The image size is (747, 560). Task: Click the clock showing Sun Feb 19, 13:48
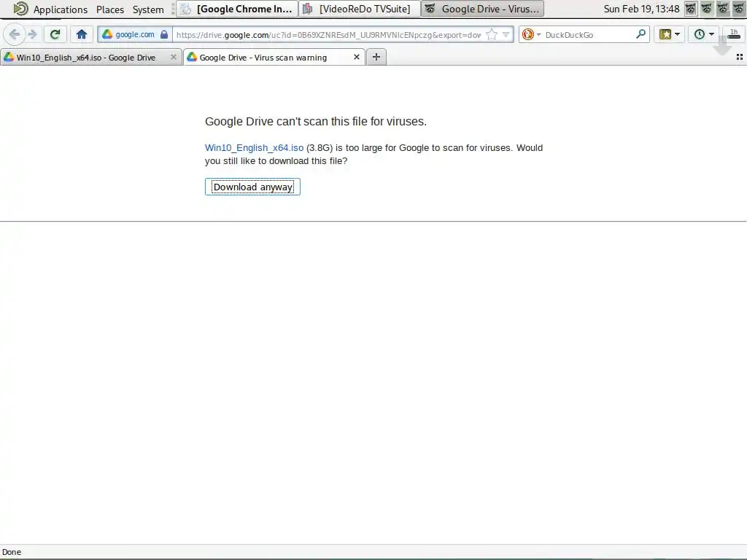click(641, 9)
